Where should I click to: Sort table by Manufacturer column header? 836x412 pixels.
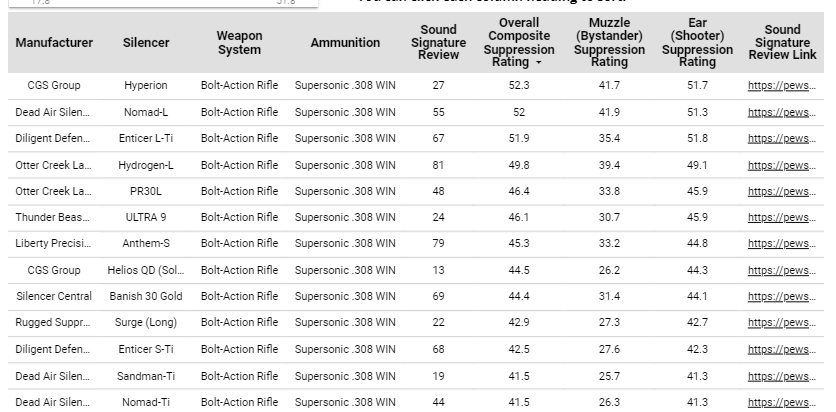pos(54,43)
